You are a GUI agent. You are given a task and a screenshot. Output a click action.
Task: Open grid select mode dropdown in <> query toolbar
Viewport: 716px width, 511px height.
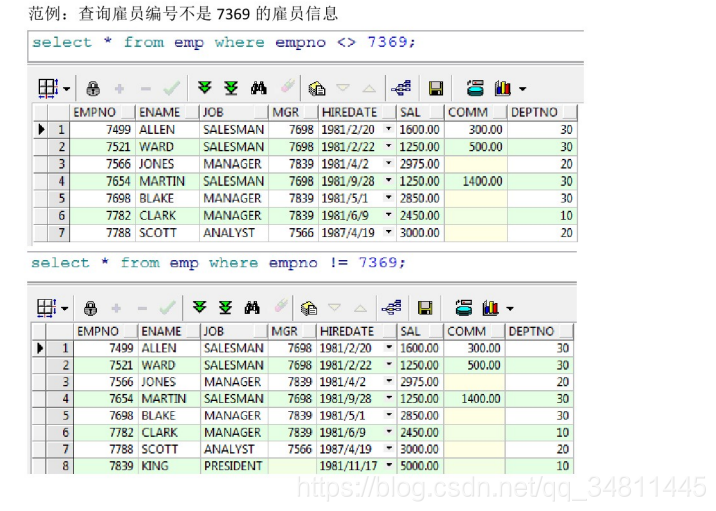(67, 89)
